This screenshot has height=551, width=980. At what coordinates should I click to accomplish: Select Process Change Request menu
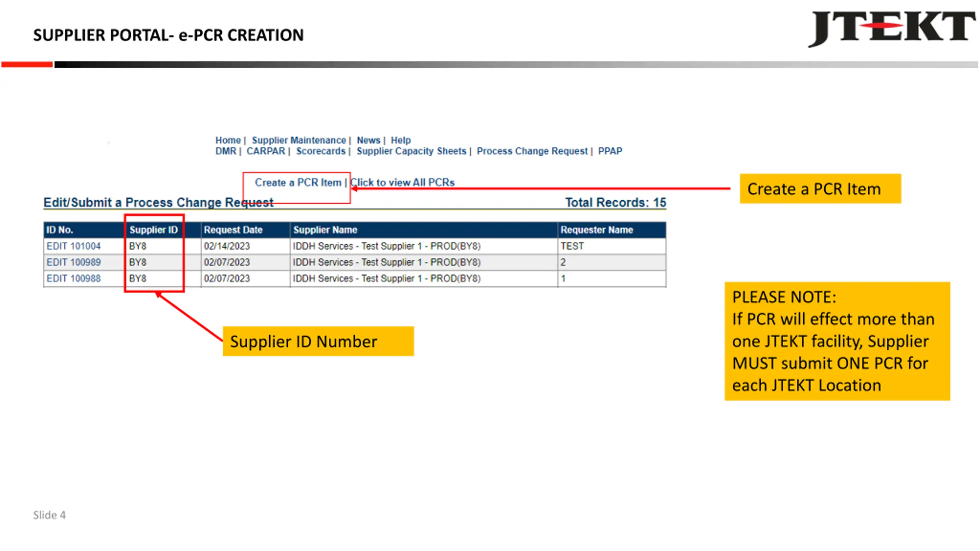pyautogui.click(x=532, y=151)
